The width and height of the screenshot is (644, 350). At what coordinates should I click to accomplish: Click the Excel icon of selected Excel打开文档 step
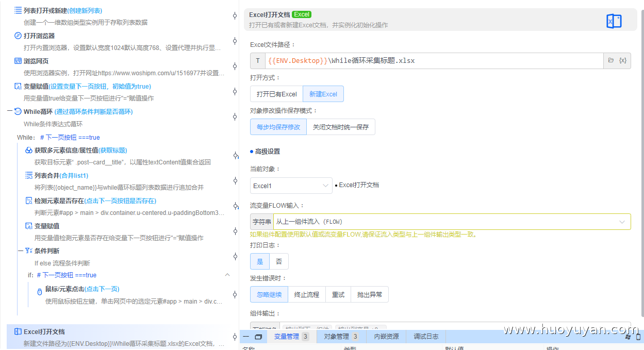pyautogui.click(x=18, y=331)
